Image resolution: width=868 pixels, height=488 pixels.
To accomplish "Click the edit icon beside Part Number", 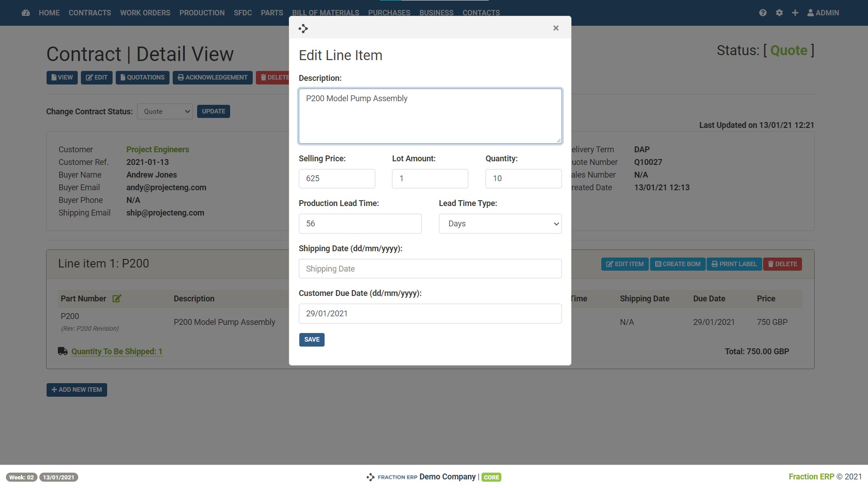I will 117,299.
